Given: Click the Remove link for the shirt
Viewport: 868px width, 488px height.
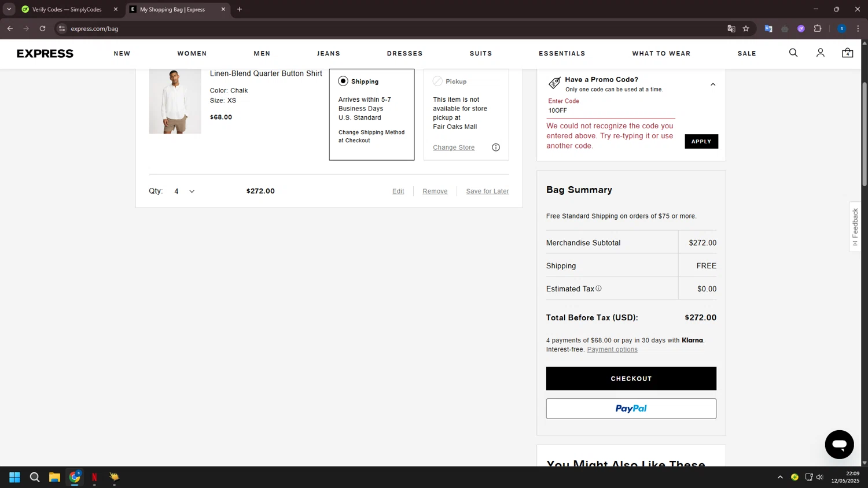Looking at the screenshot, I should point(435,191).
